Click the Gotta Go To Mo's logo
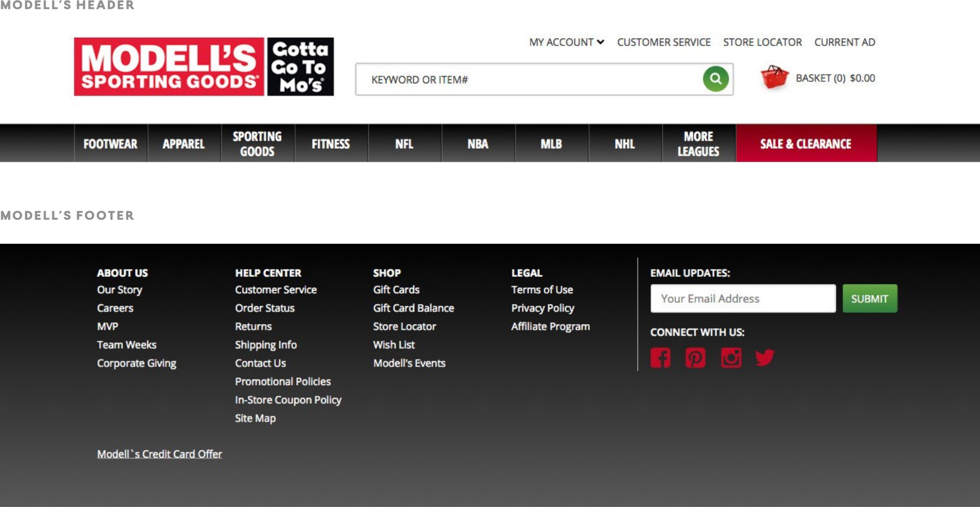The image size is (980, 507). tap(301, 67)
